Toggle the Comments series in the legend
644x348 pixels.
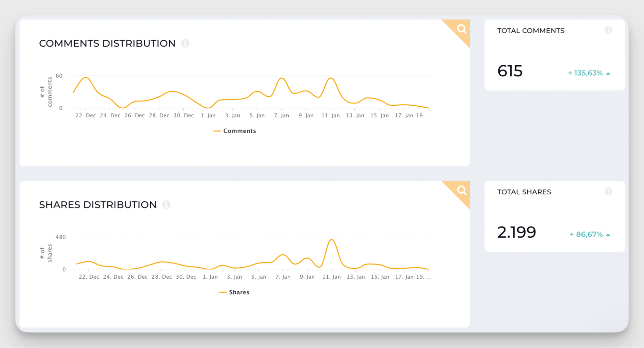(234, 130)
